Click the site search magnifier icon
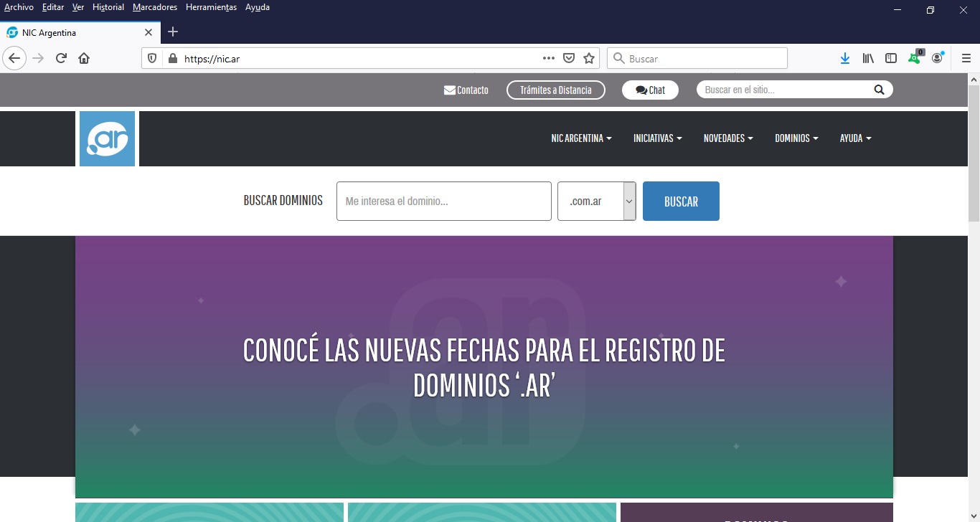The width and height of the screenshot is (980, 522). [x=879, y=90]
